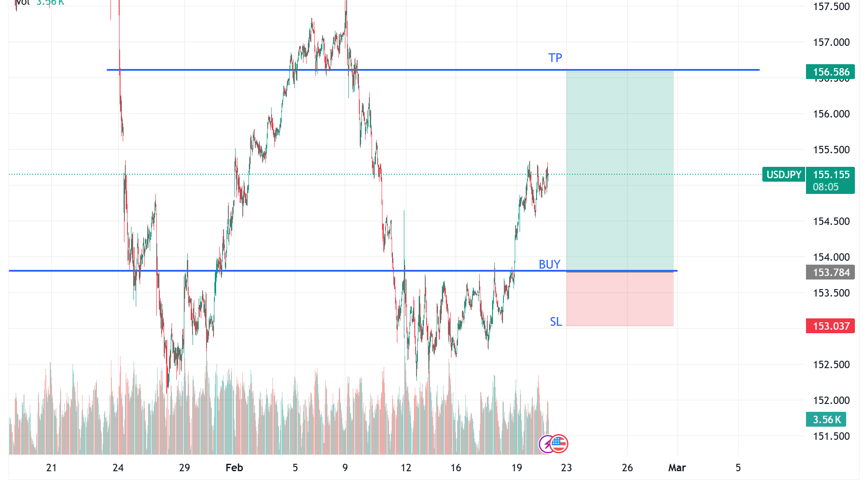Click the green USDJPY symbol badge

[x=784, y=175]
